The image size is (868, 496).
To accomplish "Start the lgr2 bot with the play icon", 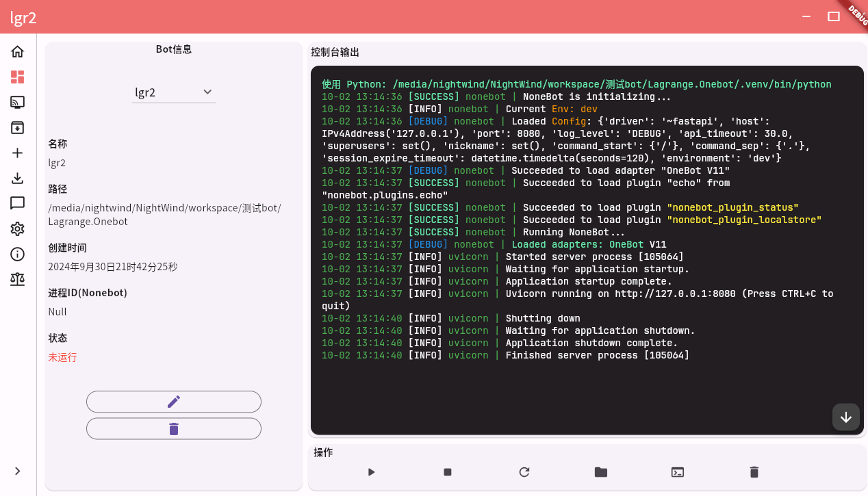I will tap(371, 472).
